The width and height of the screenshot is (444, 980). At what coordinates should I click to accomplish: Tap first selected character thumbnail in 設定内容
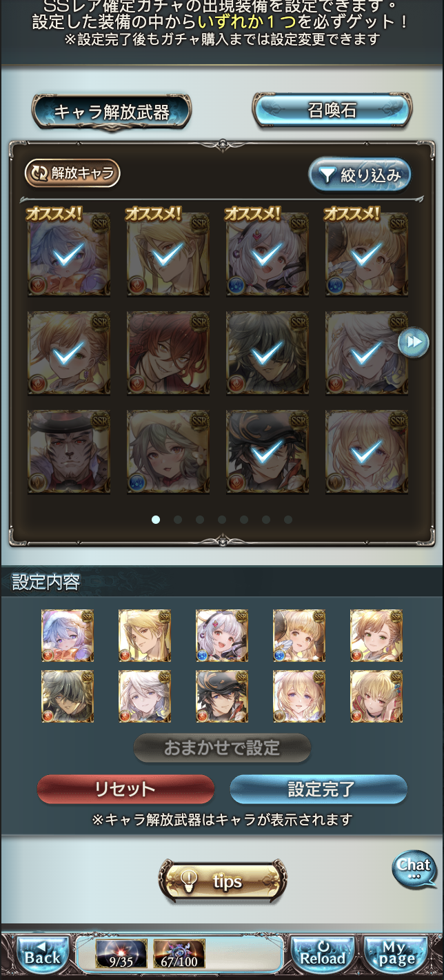68,635
